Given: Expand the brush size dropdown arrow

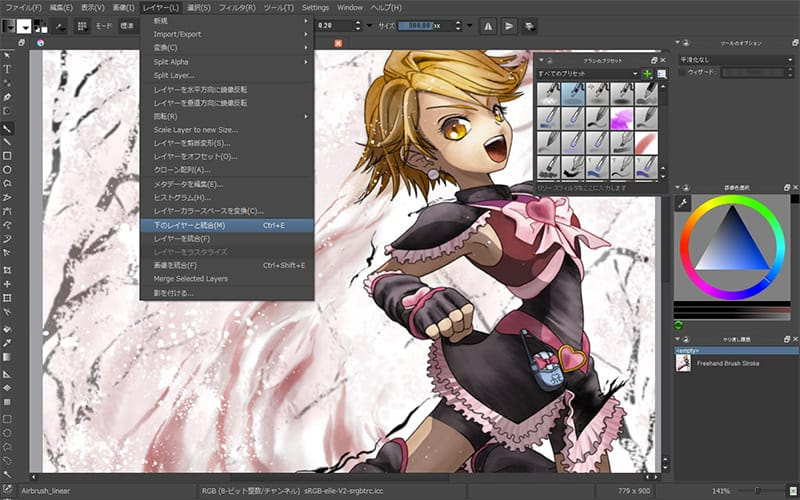Looking at the screenshot, I should [469, 26].
